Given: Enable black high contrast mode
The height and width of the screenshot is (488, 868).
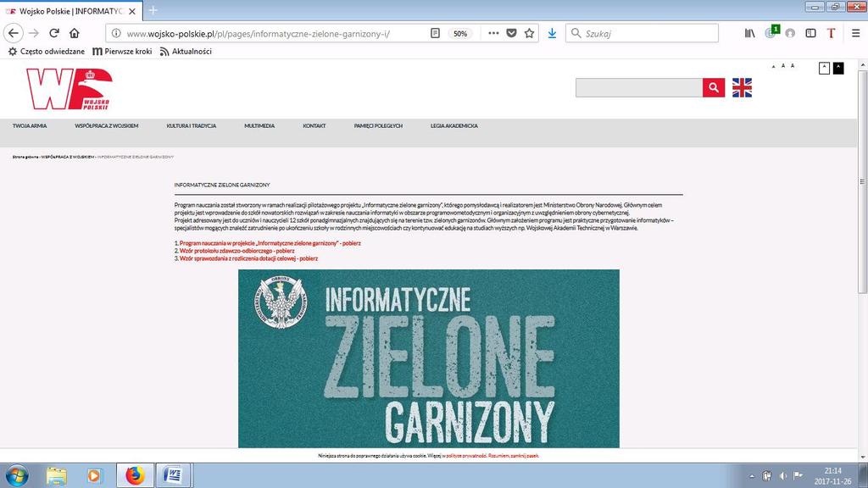Looking at the screenshot, I should 838,68.
